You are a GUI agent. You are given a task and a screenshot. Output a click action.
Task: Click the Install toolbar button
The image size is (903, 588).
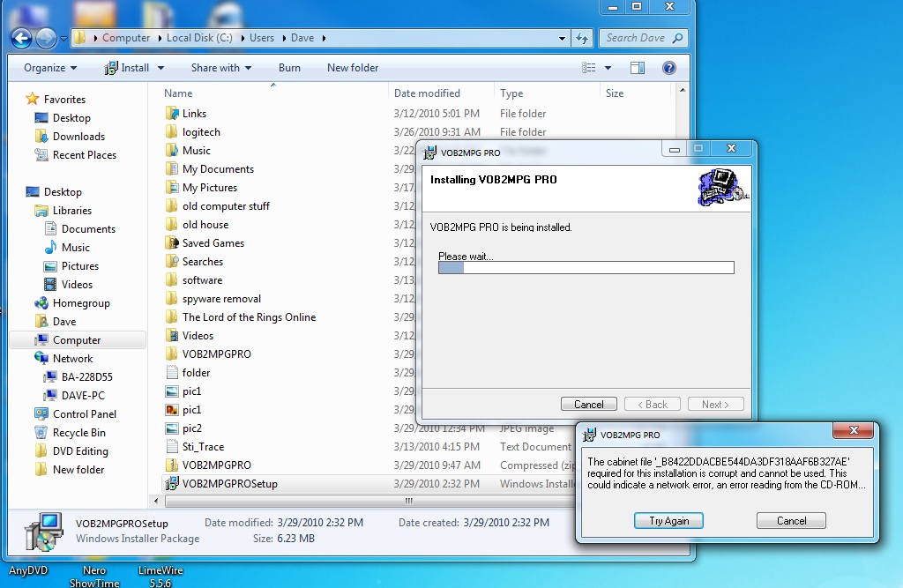tap(127, 68)
